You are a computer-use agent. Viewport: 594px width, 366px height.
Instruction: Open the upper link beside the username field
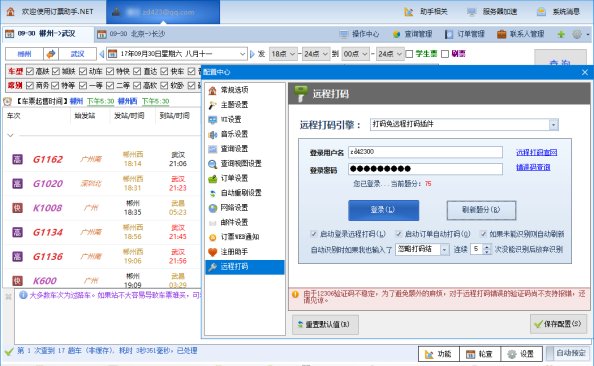click(536, 152)
